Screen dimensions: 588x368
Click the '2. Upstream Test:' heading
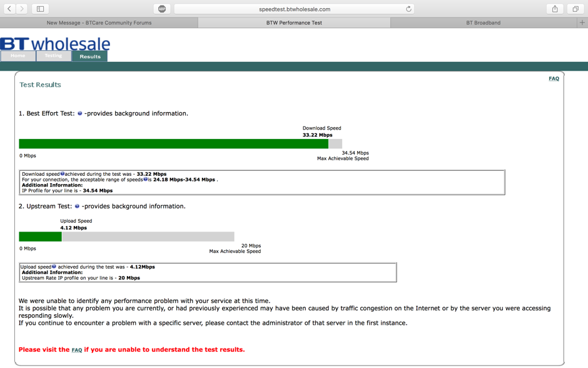[46, 207]
